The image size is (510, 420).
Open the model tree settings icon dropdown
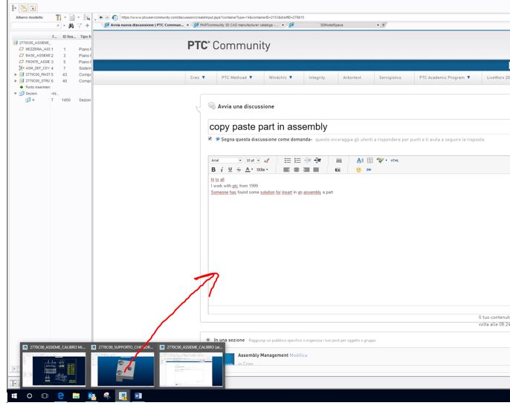click(59, 17)
